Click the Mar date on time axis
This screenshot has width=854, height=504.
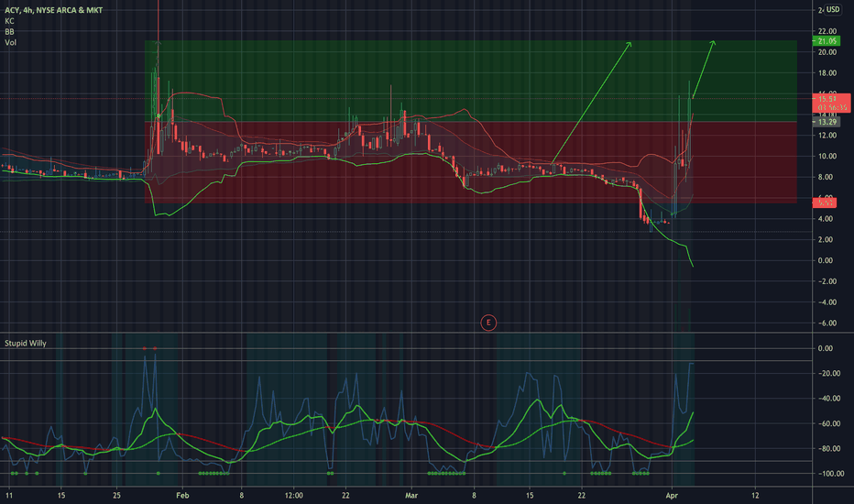pos(411,495)
